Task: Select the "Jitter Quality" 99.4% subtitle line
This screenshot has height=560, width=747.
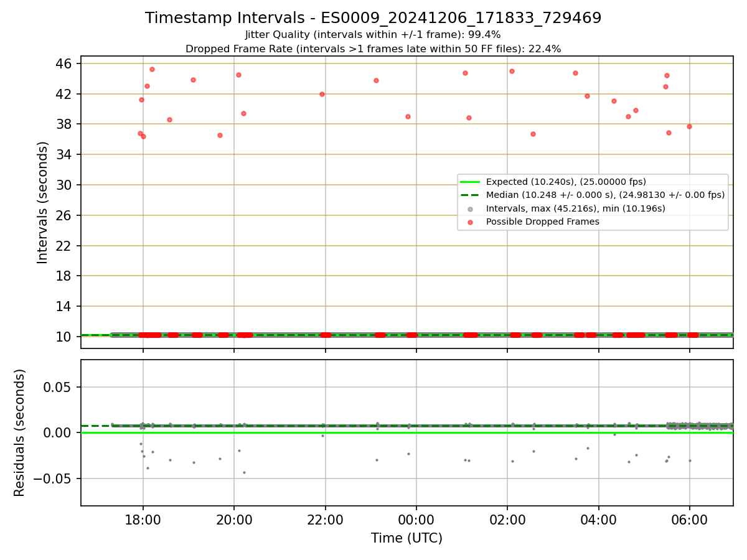Action: 373,35
